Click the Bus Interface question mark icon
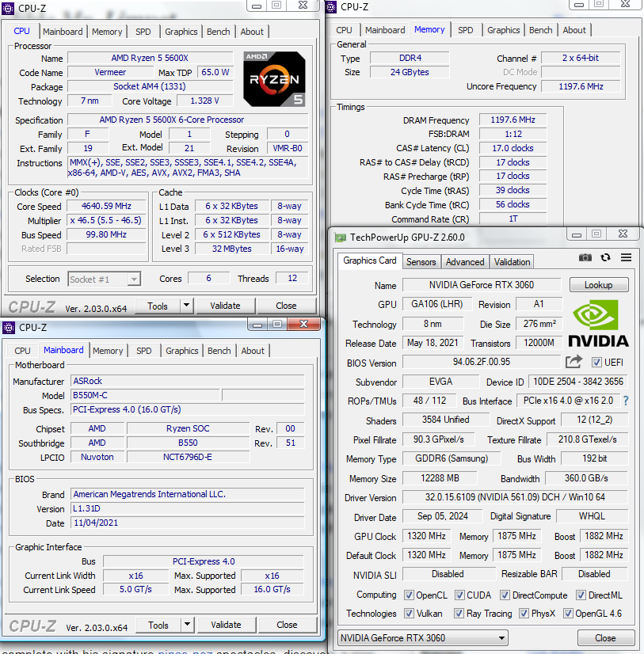This screenshot has width=644, height=654. pos(625,401)
